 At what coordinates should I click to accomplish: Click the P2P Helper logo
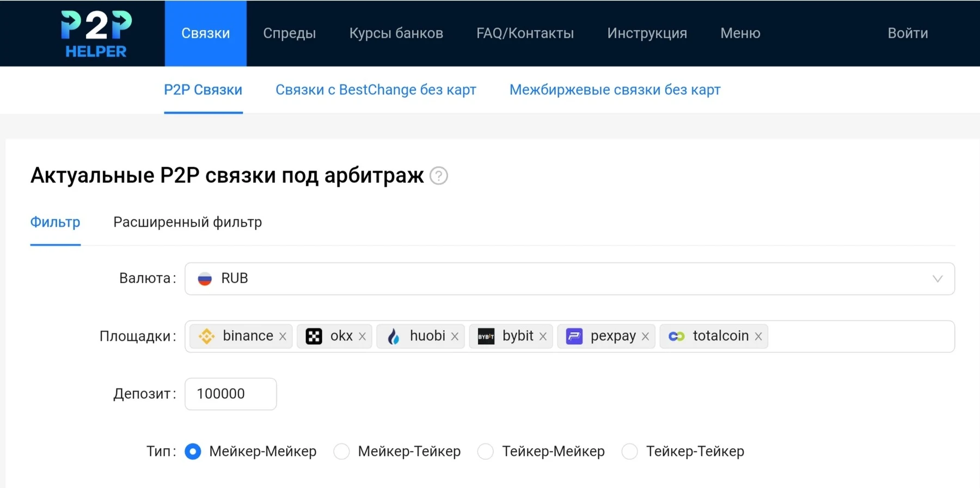[x=96, y=34]
